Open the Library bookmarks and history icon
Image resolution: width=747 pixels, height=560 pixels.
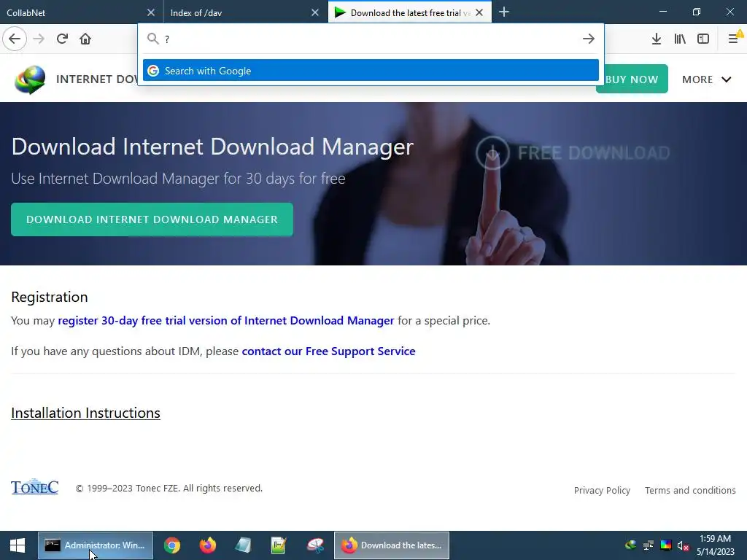(x=680, y=39)
